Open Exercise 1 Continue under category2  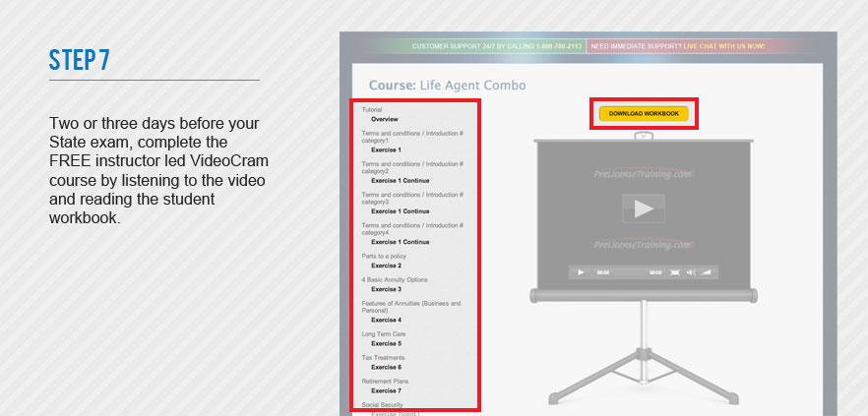[400, 181]
